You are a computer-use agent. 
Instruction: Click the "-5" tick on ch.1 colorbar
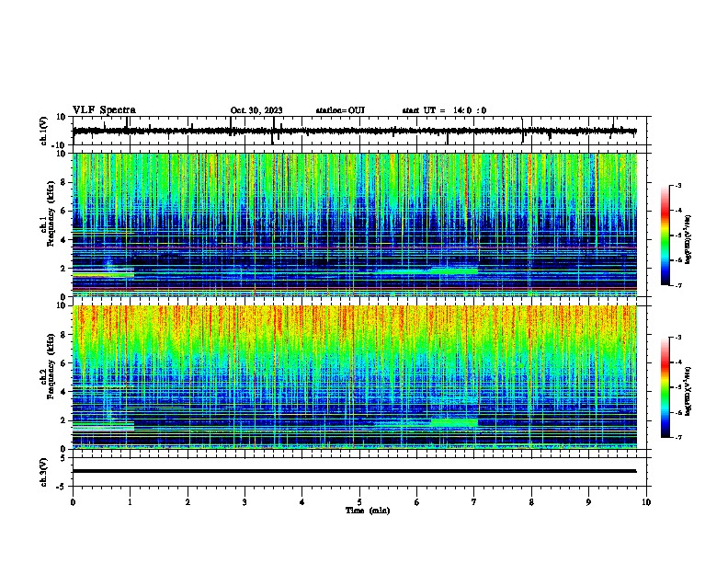pos(677,236)
